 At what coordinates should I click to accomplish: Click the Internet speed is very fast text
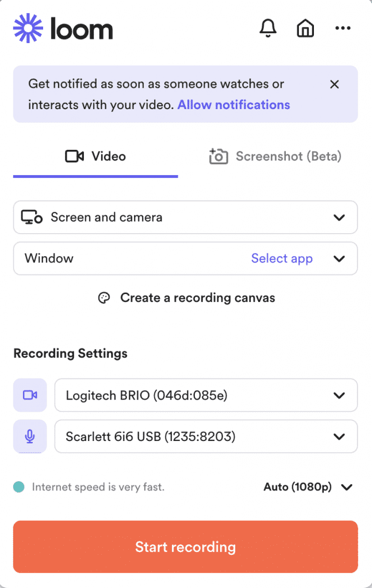[x=98, y=487]
